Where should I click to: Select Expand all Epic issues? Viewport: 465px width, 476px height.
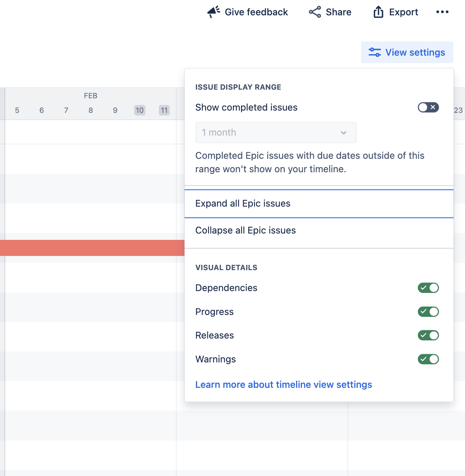[243, 203]
